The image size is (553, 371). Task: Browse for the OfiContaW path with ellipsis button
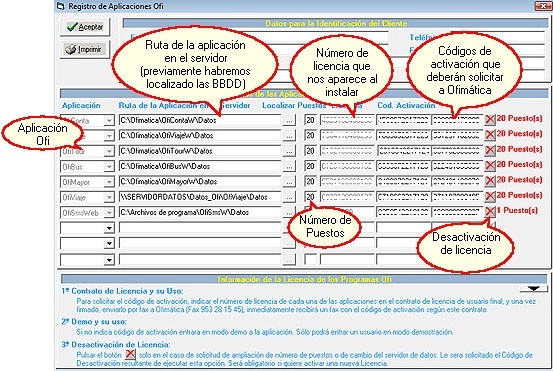click(x=289, y=120)
